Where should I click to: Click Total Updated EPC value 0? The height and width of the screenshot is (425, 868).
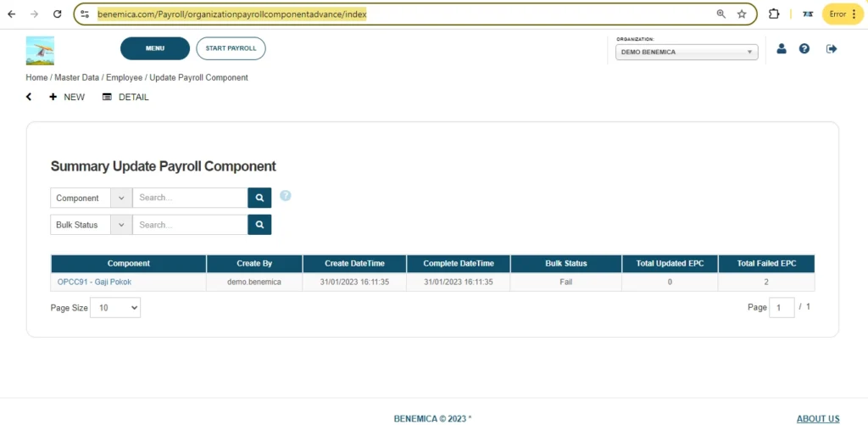[670, 282]
